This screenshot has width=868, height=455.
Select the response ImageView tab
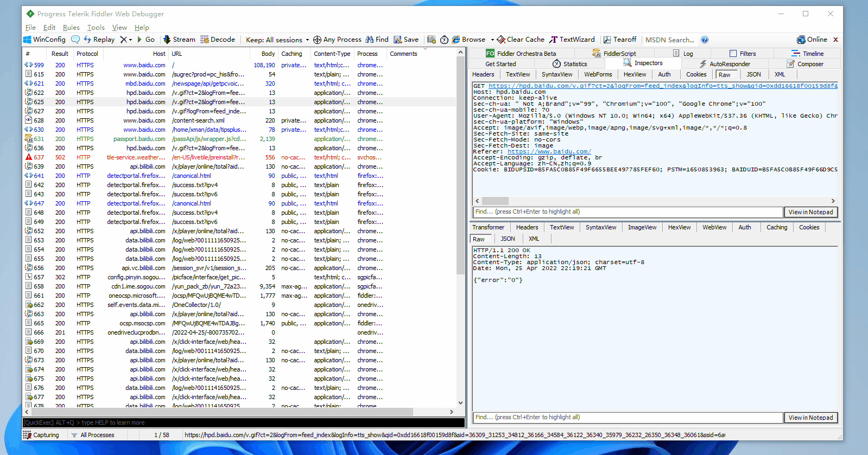642,227
